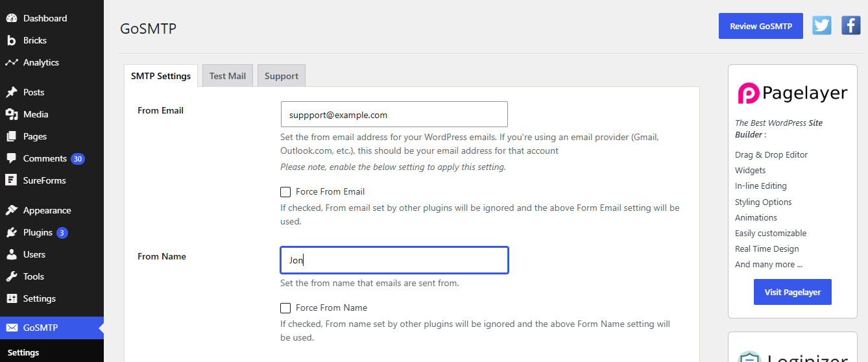This screenshot has width=868, height=362.
Task: Click the From Email input field
Action: (394, 114)
